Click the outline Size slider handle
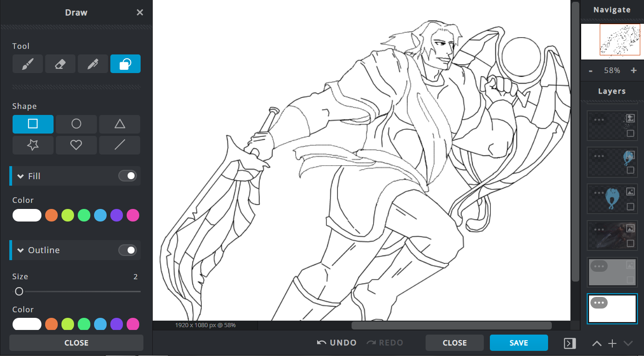 (x=19, y=291)
